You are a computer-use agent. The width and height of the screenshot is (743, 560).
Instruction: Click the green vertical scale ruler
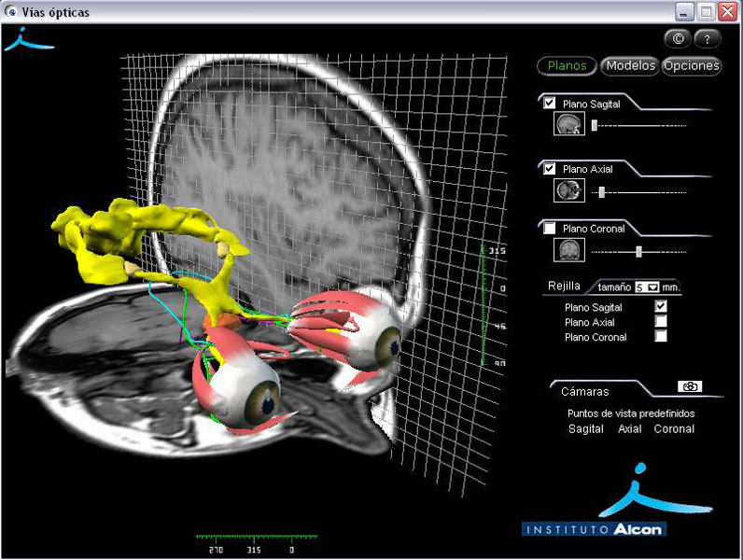click(484, 305)
